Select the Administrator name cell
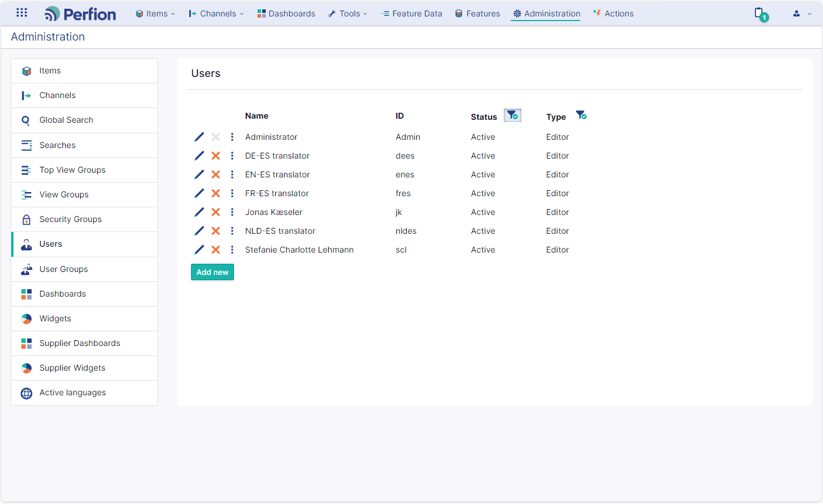This screenshot has height=504, width=823. point(271,137)
